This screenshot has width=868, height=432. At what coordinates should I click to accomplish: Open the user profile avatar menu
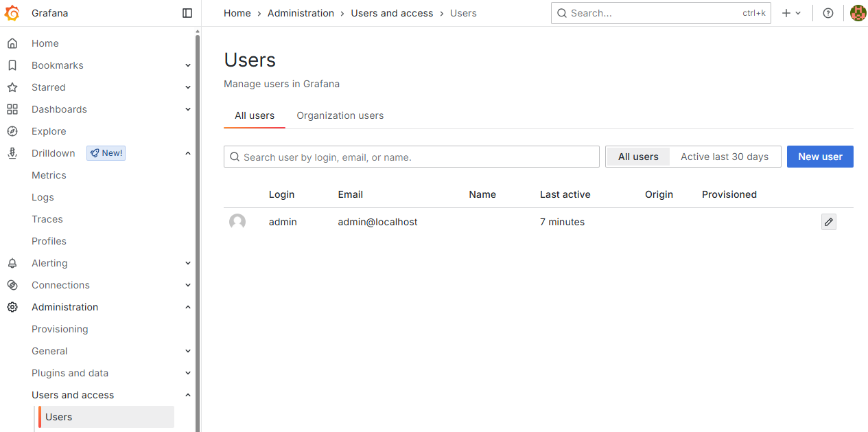(858, 13)
